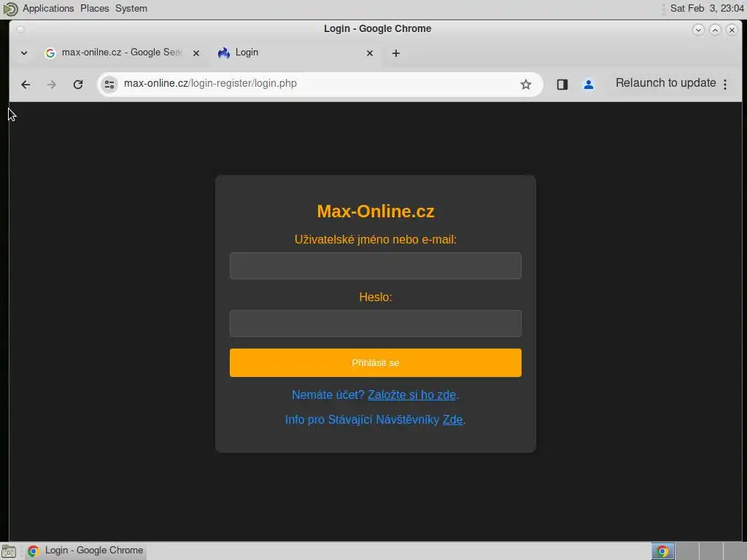The height and width of the screenshot is (560, 747).
Task: Click the forward navigation arrow
Action: pyautogui.click(x=52, y=85)
